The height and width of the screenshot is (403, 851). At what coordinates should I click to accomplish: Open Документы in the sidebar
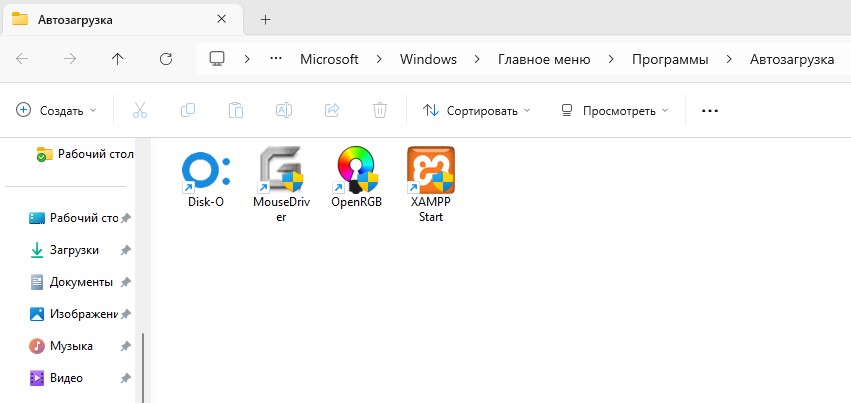(x=70, y=282)
